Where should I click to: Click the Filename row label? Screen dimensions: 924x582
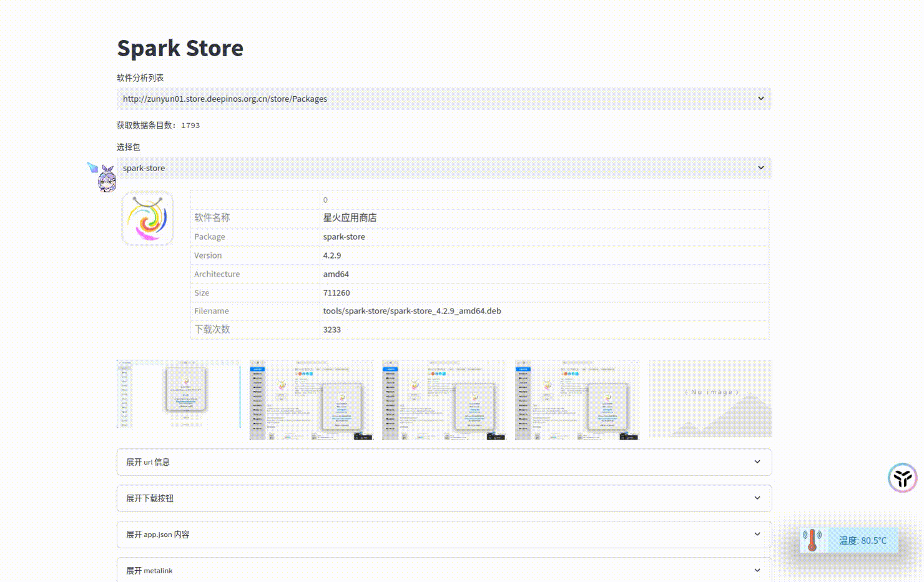211,311
